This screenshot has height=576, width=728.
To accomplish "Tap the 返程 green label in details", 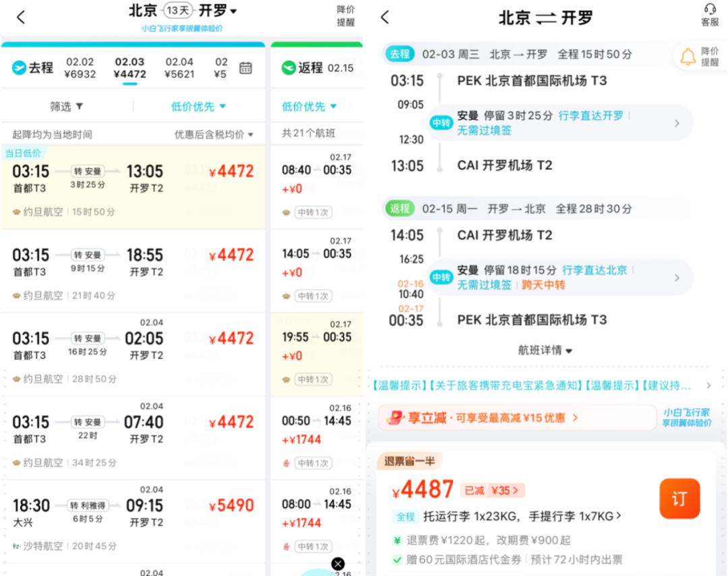I will (400, 208).
